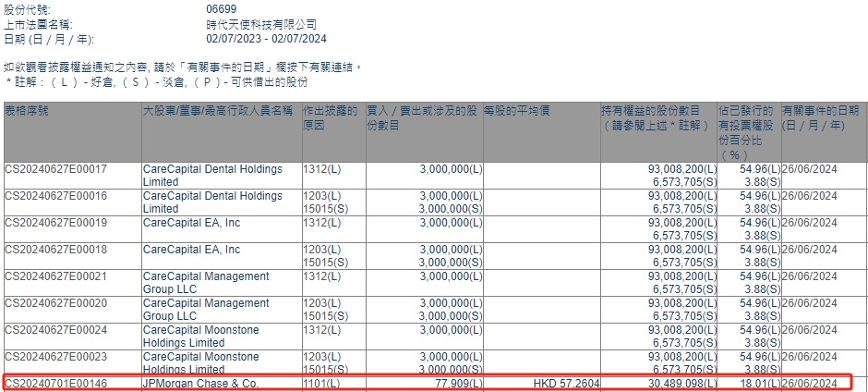Click 54.96(L) in row CS20240627E00020
The width and height of the screenshot is (868, 392).
point(760,302)
